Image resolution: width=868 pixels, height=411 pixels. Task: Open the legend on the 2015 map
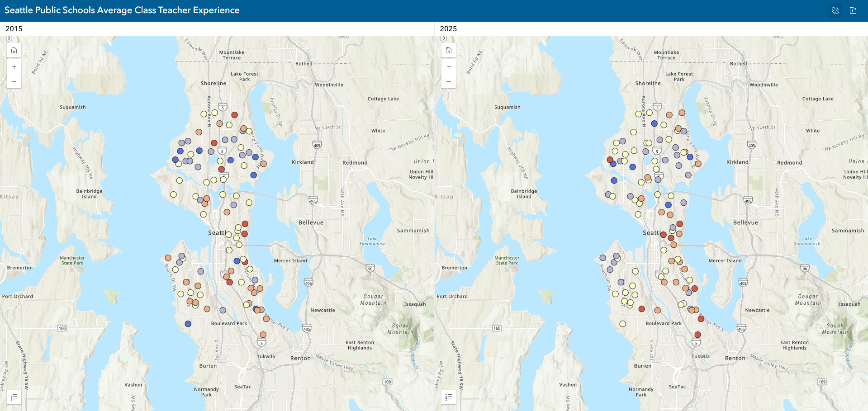click(14, 397)
